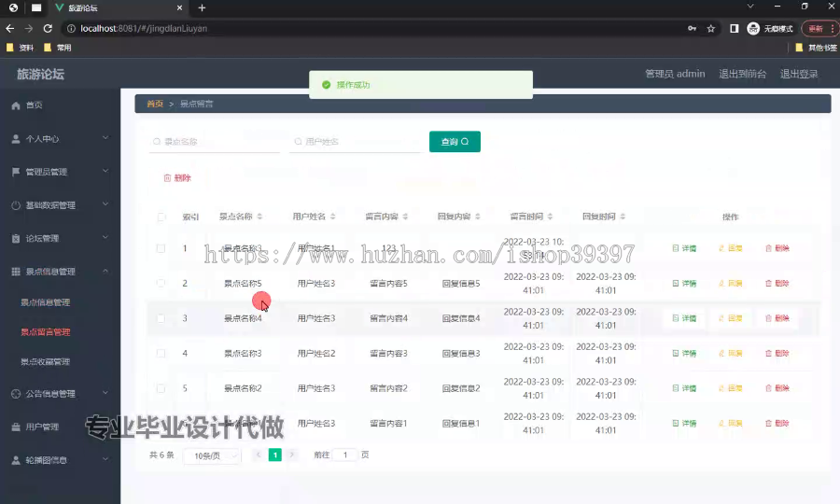The image size is (840, 504).
Task: Bookmark this page with the star icon
Action: (711, 28)
